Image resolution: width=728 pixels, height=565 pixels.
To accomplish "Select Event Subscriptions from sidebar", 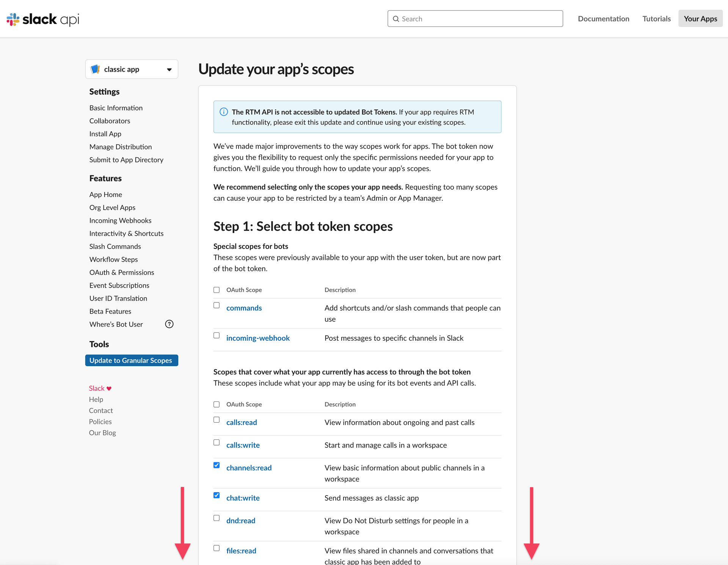I will coord(119,285).
